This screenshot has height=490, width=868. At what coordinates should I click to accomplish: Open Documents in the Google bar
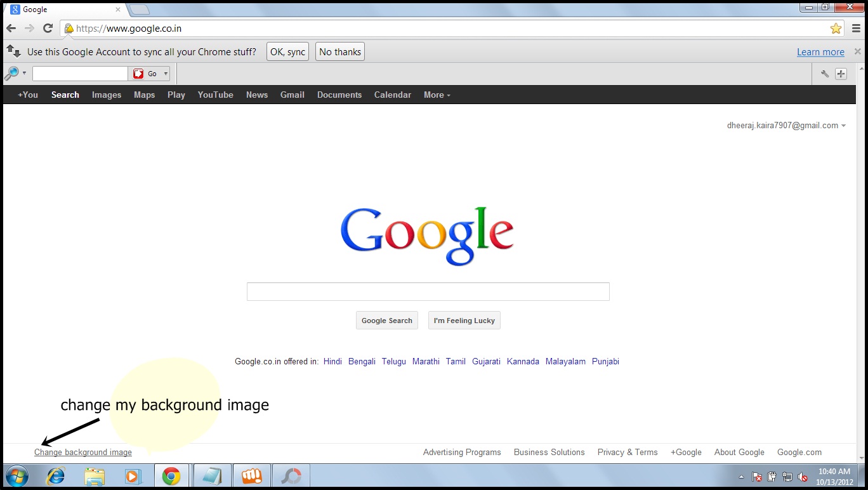tap(339, 95)
